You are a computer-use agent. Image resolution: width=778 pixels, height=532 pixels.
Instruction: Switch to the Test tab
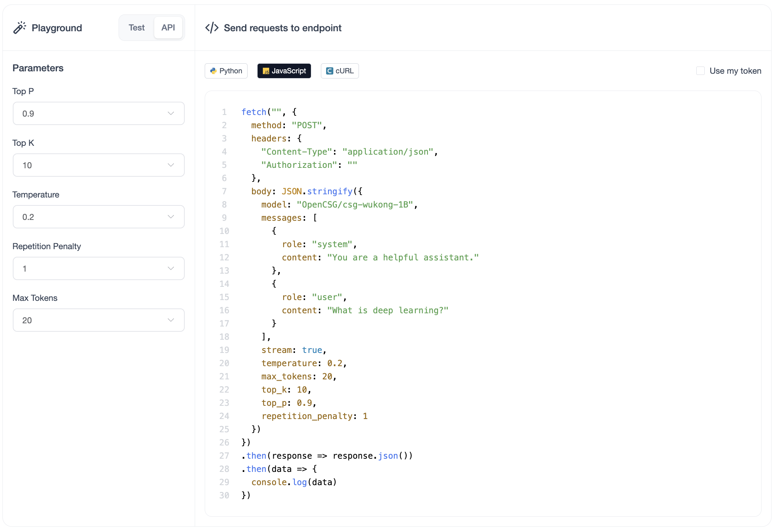click(137, 28)
